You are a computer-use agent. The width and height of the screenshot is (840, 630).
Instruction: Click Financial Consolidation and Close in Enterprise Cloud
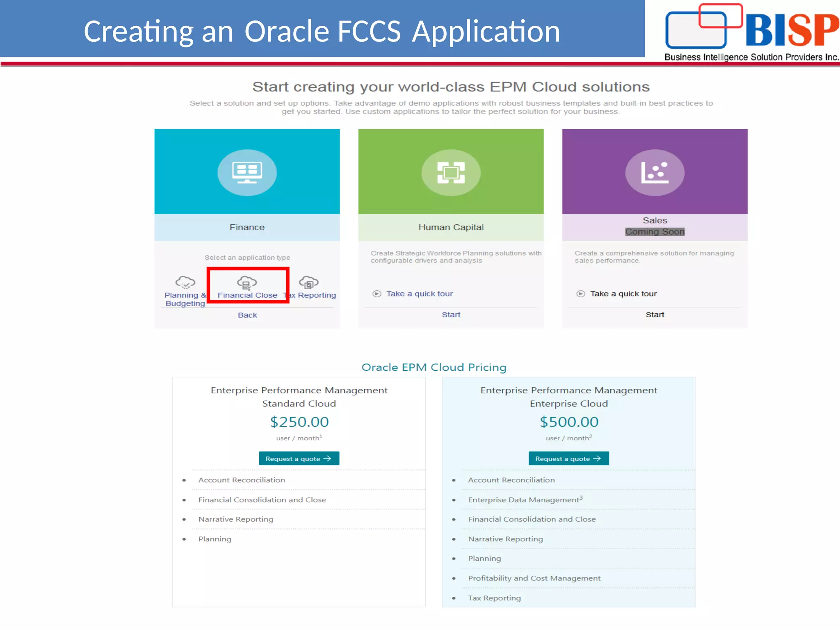(x=532, y=519)
